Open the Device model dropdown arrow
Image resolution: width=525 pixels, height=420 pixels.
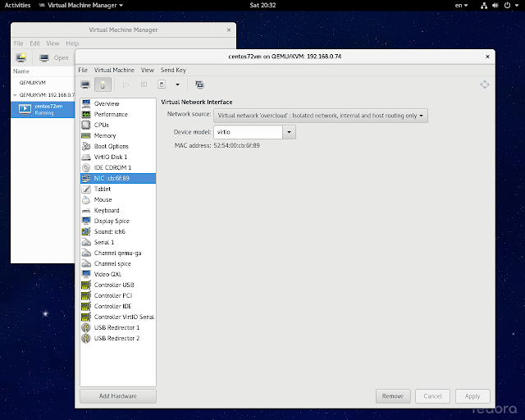(x=289, y=132)
